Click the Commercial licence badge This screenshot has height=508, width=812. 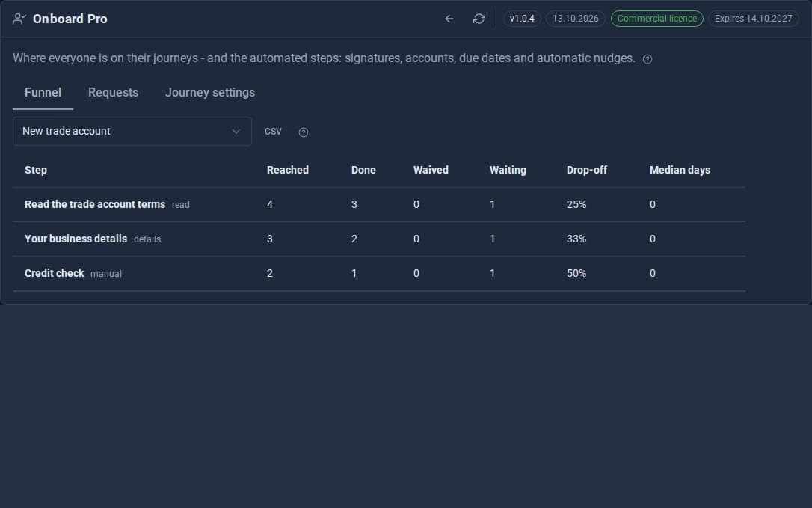pos(657,19)
